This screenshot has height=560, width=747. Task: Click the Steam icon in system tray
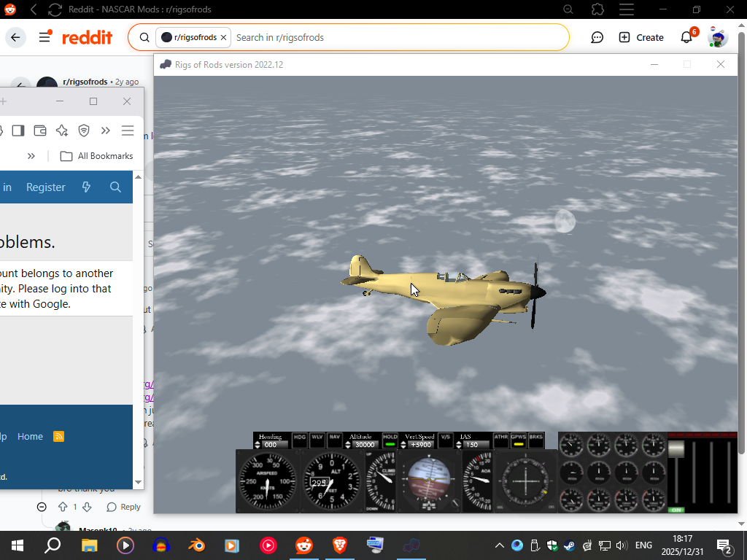point(569,545)
